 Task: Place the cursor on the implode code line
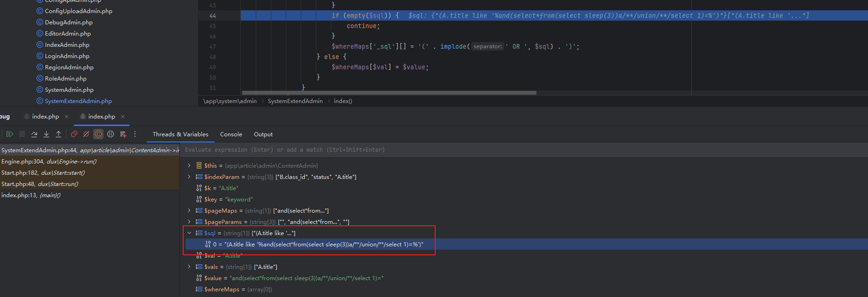(455, 46)
